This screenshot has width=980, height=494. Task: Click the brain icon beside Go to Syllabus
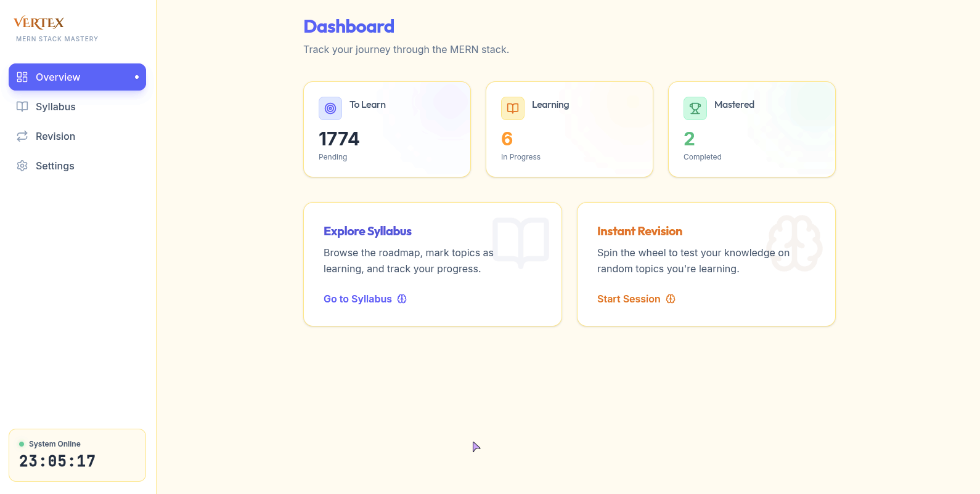402,299
